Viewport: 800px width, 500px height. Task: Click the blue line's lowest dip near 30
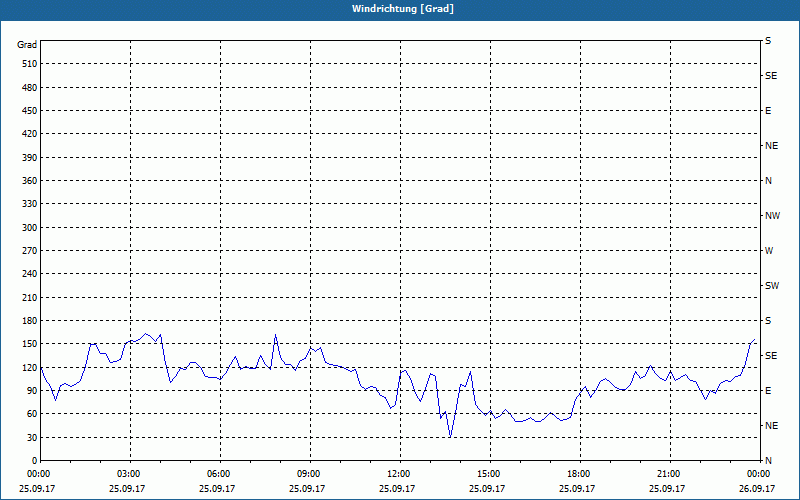[450, 436]
